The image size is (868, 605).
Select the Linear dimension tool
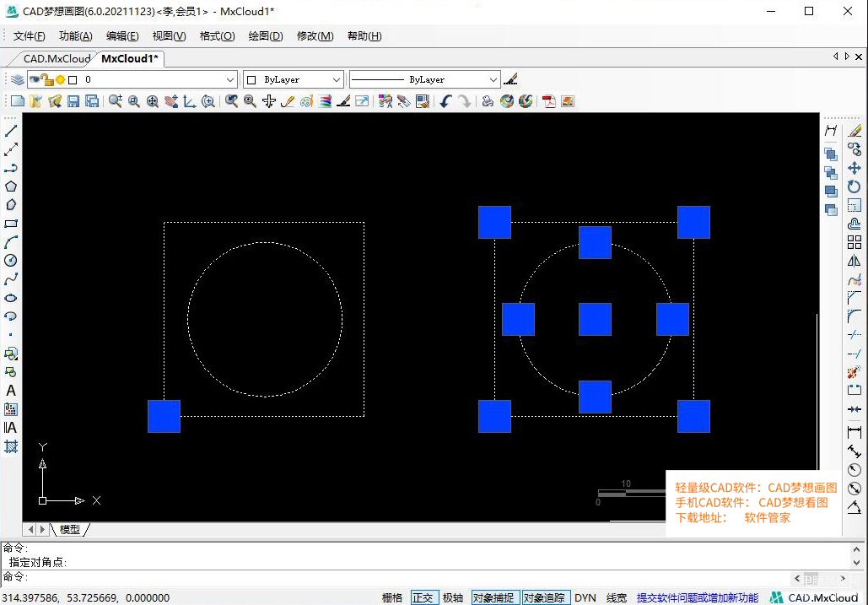click(x=855, y=432)
